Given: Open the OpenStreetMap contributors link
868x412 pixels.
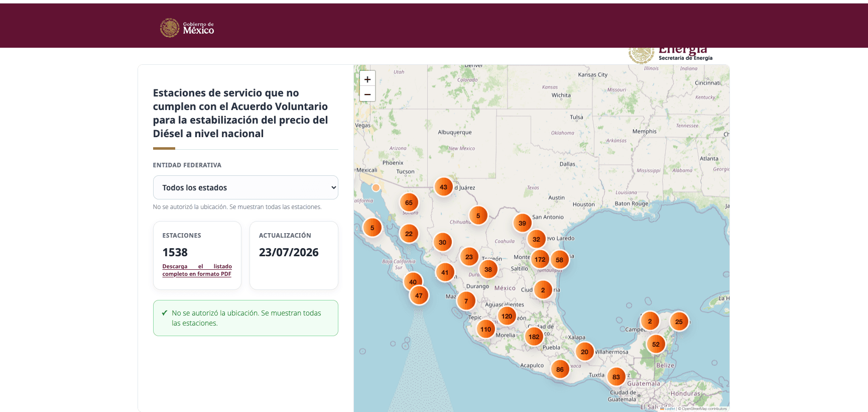Looking at the screenshot, I should [704, 408].
